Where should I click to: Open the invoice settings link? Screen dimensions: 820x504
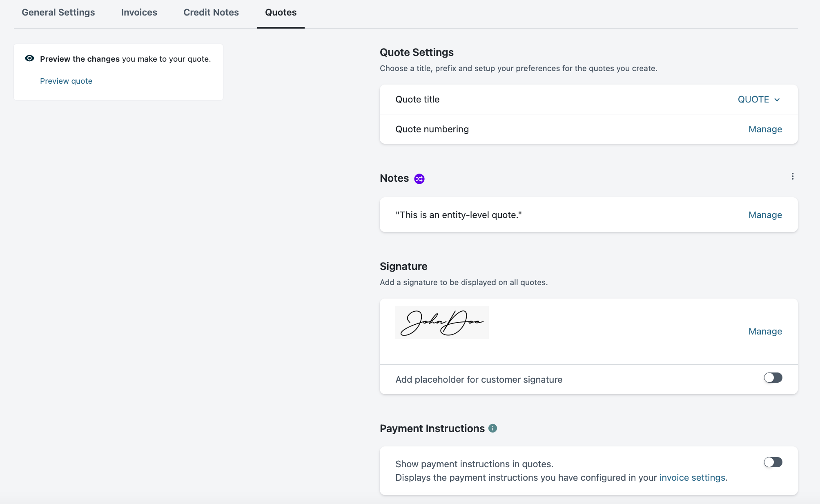pos(692,478)
